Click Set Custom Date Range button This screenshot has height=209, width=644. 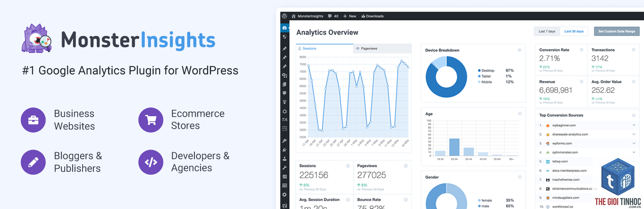616,31
